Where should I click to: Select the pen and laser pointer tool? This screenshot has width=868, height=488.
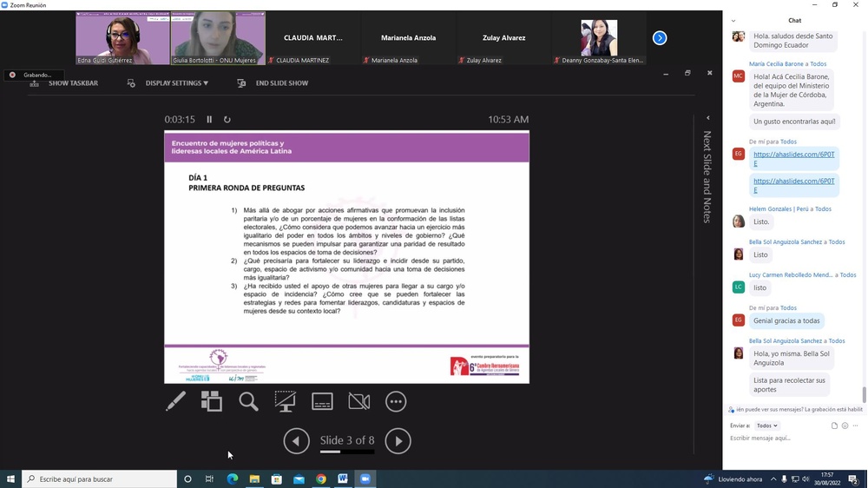[175, 401]
